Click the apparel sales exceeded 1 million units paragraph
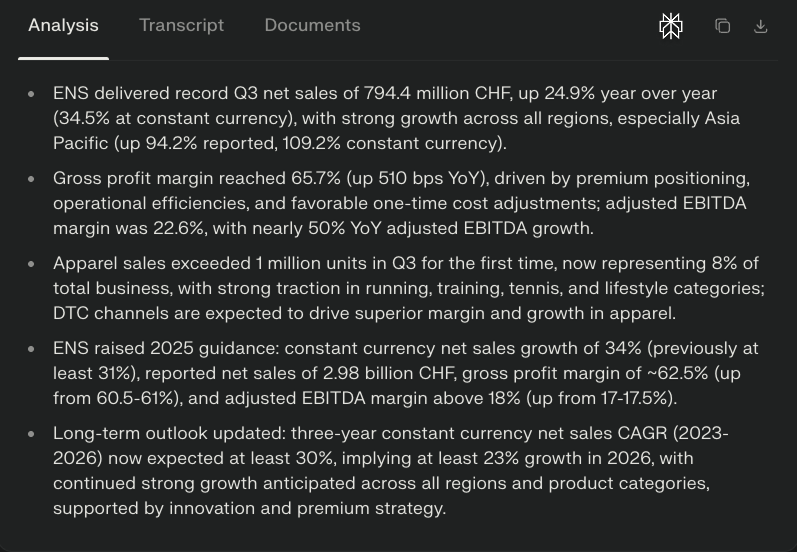The height and width of the screenshot is (552, 797). (x=405, y=263)
